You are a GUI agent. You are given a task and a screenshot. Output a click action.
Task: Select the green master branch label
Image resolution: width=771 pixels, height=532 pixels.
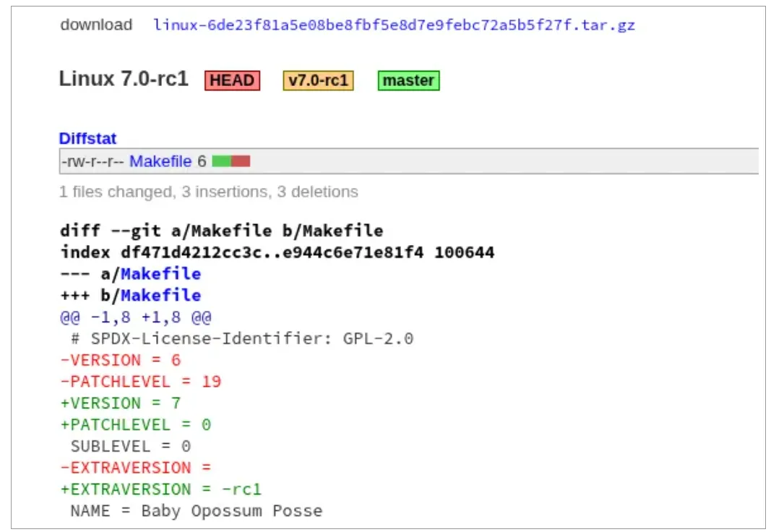point(408,80)
